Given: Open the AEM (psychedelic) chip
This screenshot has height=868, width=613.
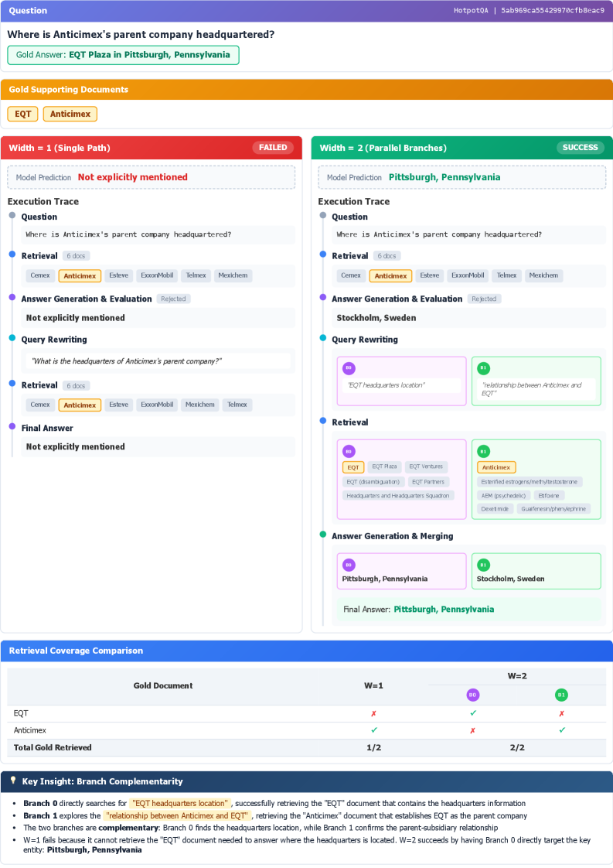Looking at the screenshot, I should tap(503, 495).
